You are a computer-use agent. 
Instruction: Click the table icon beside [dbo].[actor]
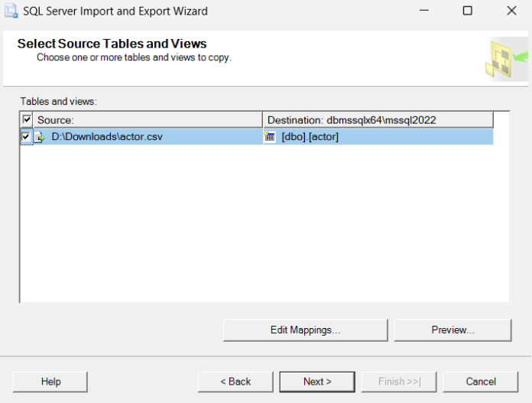pos(269,137)
